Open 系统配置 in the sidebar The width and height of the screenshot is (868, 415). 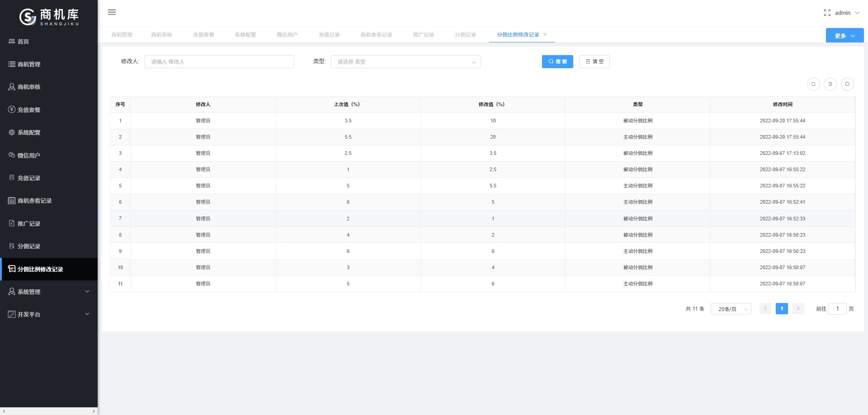49,132
